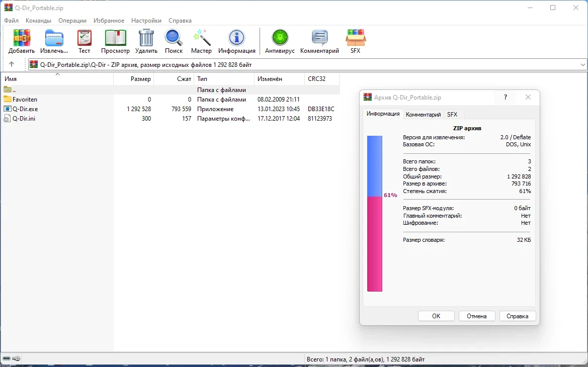
Task: Start the Антивирус scan icon
Action: pos(280,38)
